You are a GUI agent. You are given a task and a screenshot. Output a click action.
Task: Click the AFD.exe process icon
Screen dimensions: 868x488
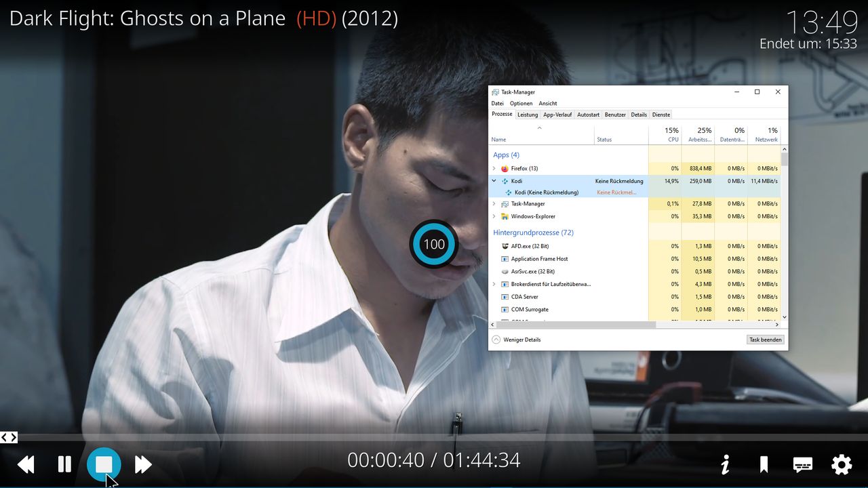(x=505, y=247)
